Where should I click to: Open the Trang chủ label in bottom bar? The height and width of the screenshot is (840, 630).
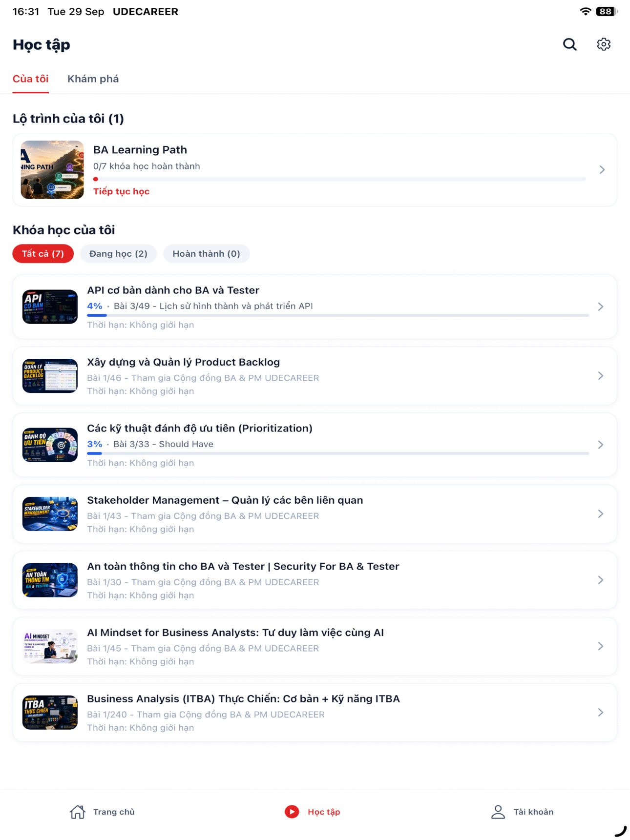114,812
